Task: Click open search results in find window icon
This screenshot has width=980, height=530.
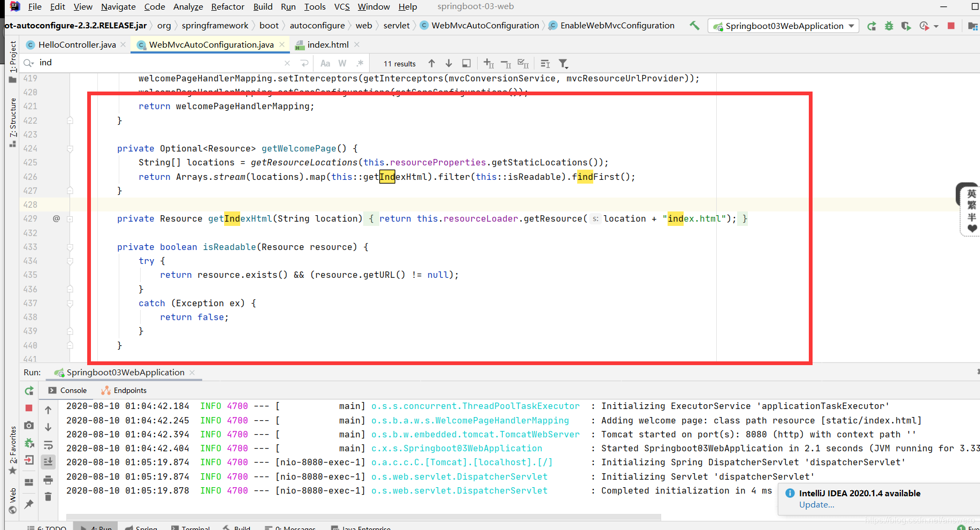Action: pos(466,63)
